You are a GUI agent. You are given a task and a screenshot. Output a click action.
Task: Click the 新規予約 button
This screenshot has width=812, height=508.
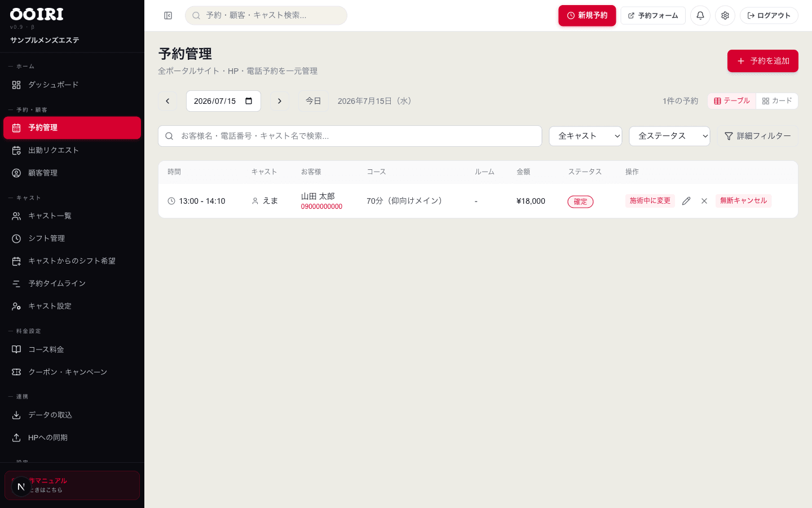pos(587,15)
